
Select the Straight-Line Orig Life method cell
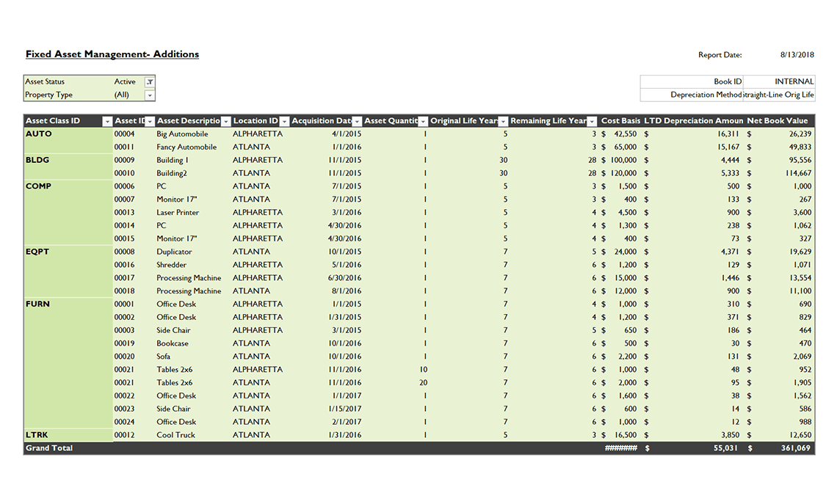pyautogui.click(x=779, y=95)
